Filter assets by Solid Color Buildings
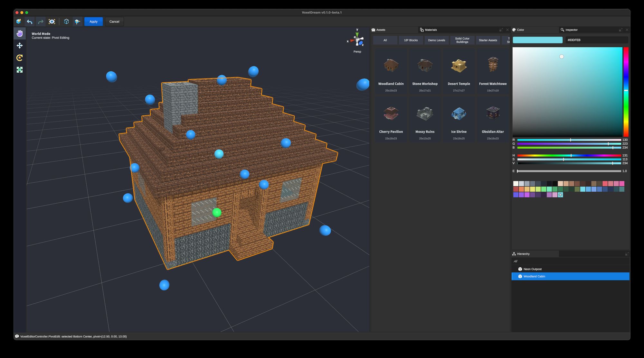The height and width of the screenshot is (358, 644). click(462, 40)
